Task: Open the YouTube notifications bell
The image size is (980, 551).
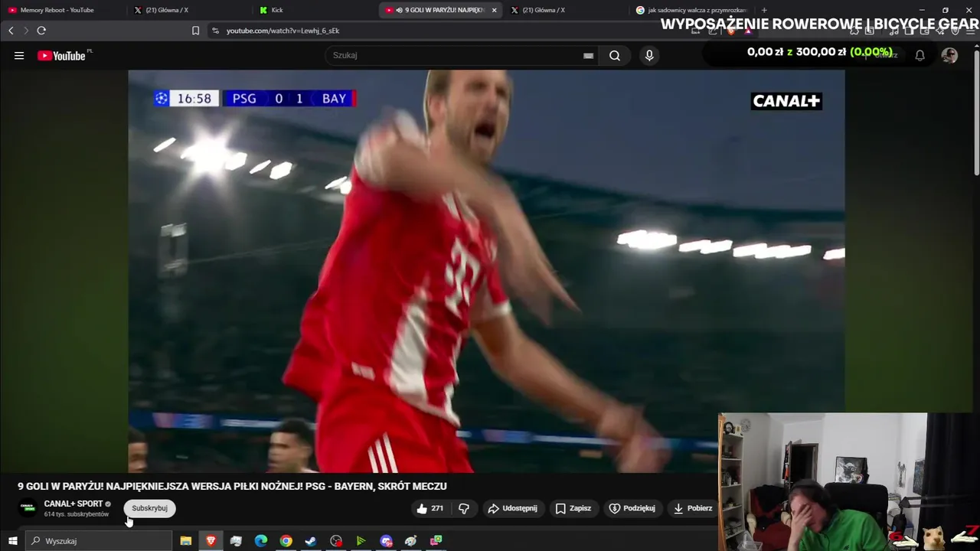Action: (920, 55)
